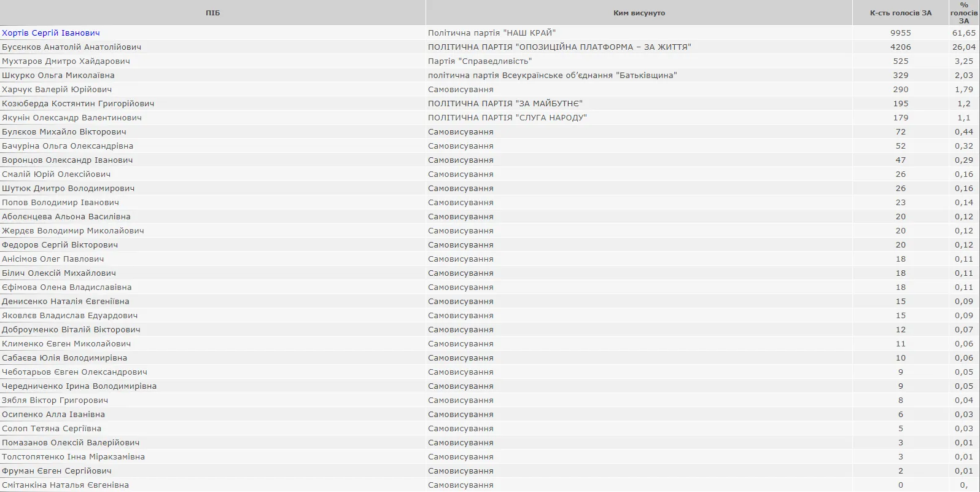Select name Козюберда Костянтин Григорійович
This screenshot has height=492, width=980.
pos(78,104)
